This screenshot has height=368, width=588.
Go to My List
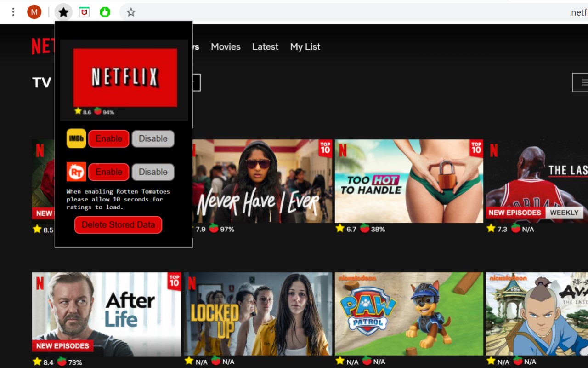click(x=305, y=46)
